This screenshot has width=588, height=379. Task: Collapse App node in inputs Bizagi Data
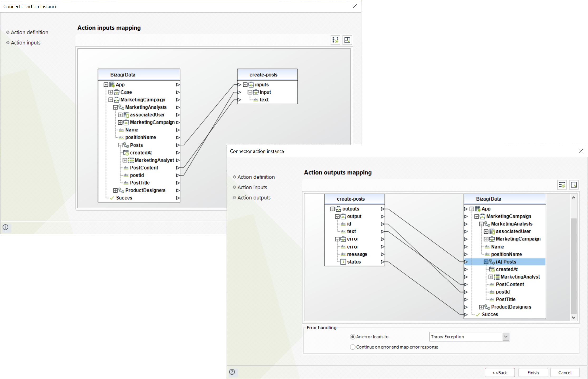click(x=106, y=85)
